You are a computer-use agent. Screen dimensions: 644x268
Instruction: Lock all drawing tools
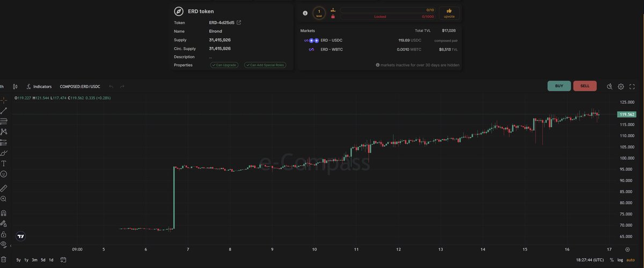(x=3, y=234)
